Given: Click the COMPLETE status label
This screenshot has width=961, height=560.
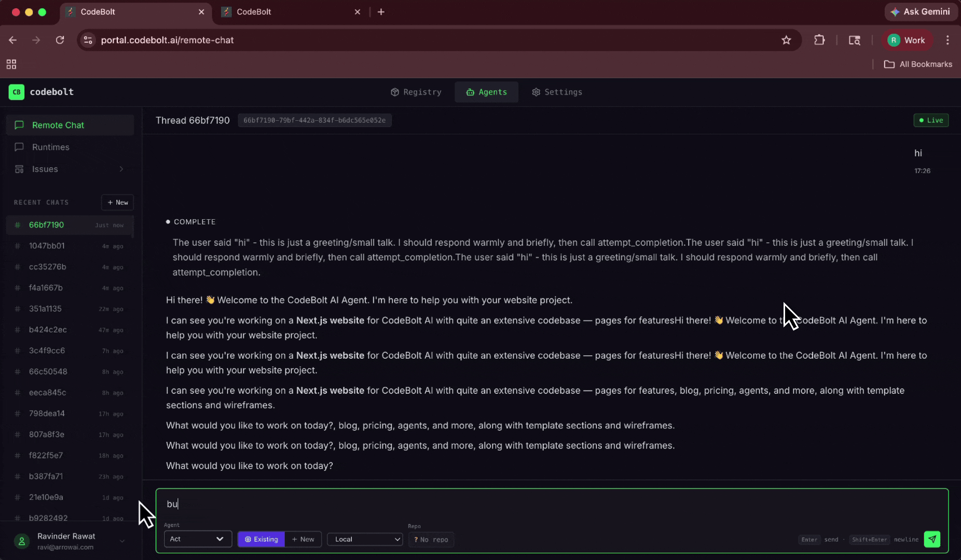Looking at the screenshot, I should pyautogui.click(x=195, y=222).
